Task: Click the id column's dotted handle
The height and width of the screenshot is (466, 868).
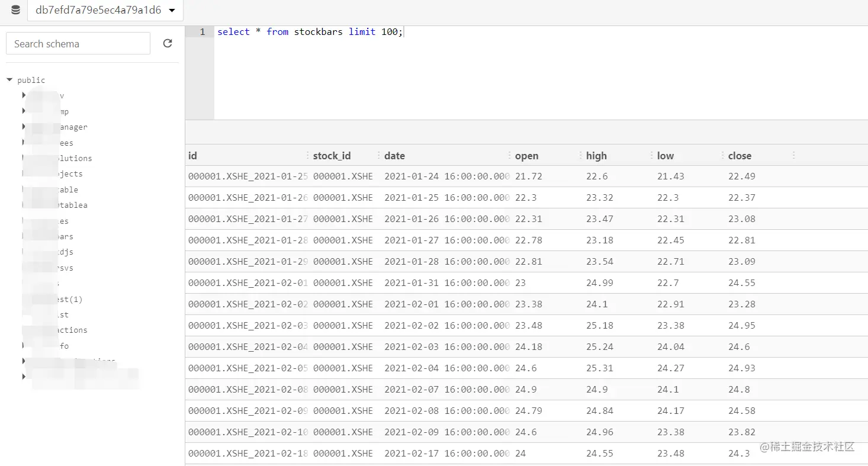Action: tap(307, 155)
